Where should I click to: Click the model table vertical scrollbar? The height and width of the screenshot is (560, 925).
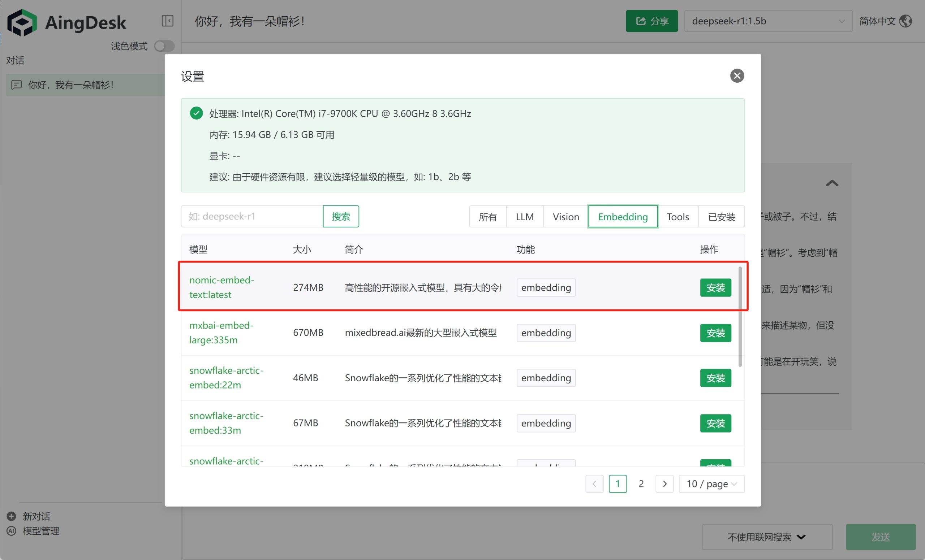(740, 316)
